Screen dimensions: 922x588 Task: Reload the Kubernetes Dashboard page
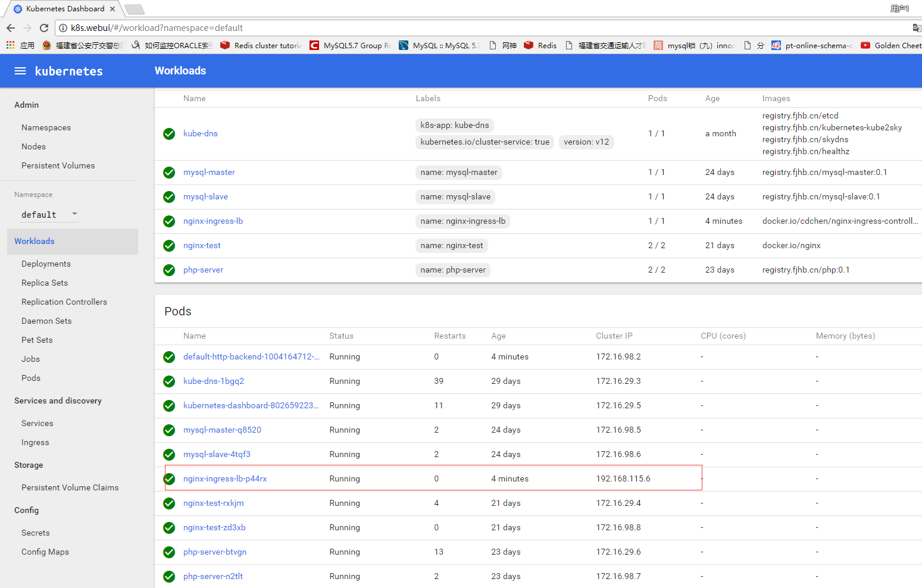pyautogui.click(x=44, y=28)
